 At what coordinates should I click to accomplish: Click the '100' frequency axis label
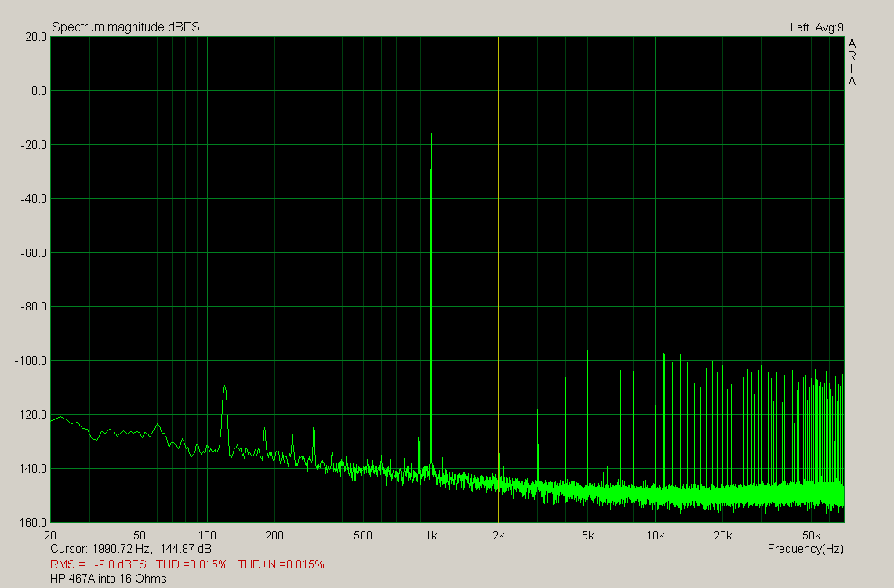click(x=207, y=535)
